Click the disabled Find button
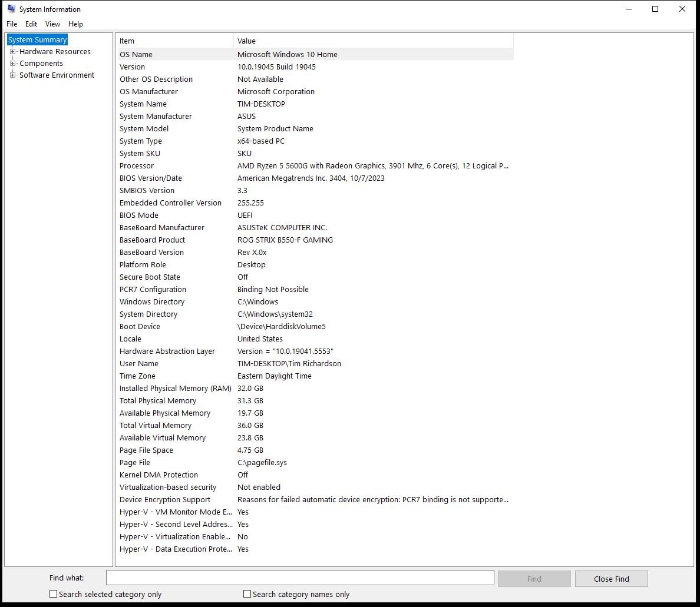 [534, 578]
